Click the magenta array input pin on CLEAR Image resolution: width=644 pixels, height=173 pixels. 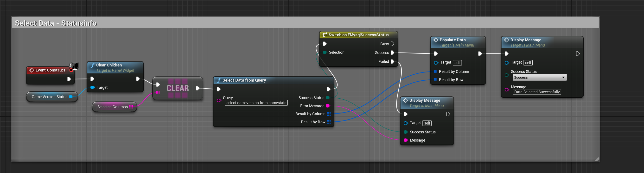(x=158, y=93)
